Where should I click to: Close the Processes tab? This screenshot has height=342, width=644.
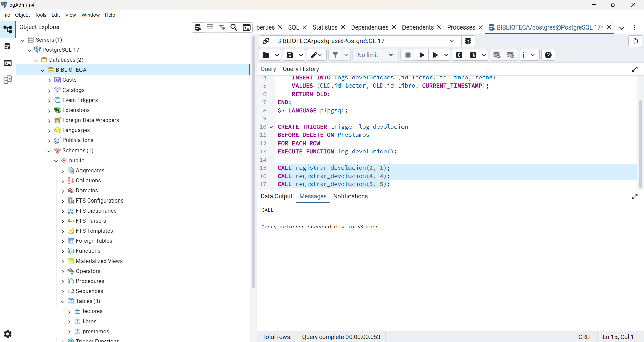[x=481, y=27]
